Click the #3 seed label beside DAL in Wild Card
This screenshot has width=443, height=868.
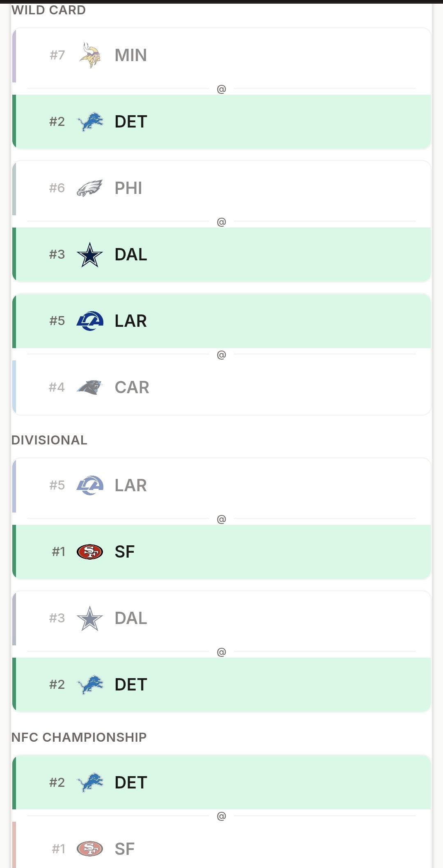click(x=57, y=255)
